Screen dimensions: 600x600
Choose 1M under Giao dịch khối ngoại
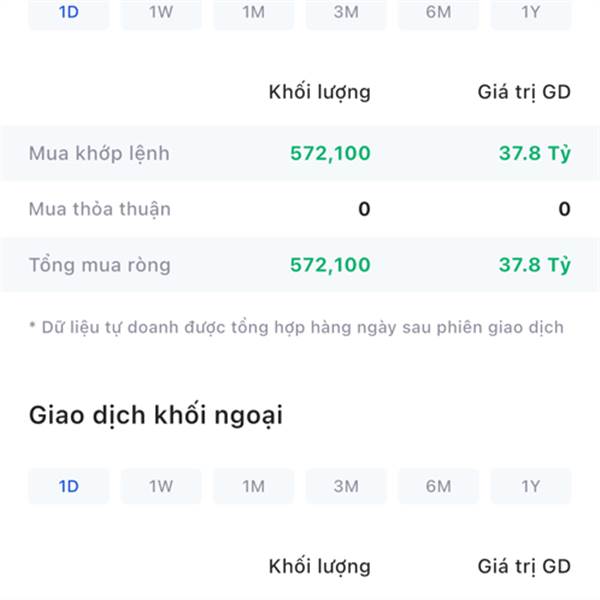[254, 486]
